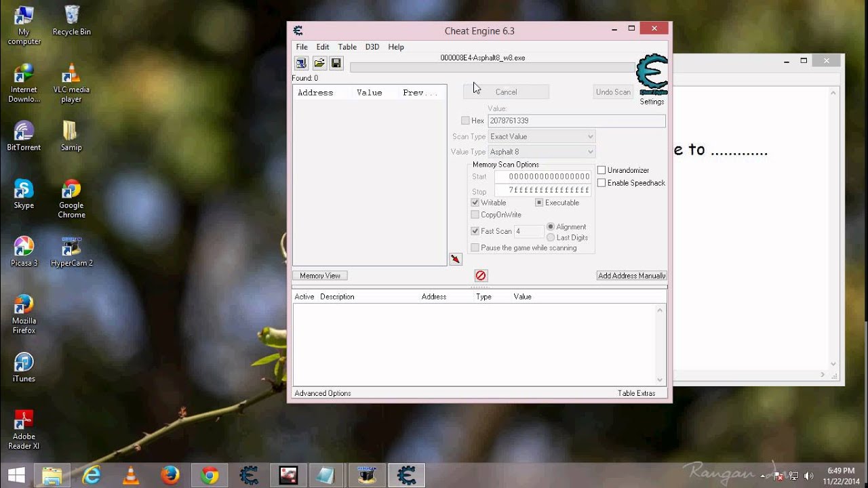868x488 pixels.
Task: Open My Computer desktop icon
Action: pos(24,26)
